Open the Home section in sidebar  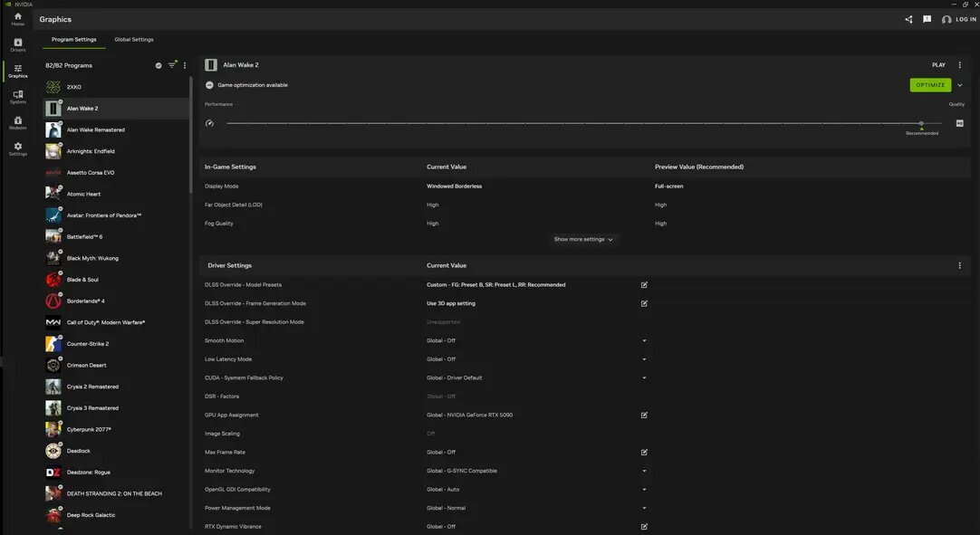[17, 19]
